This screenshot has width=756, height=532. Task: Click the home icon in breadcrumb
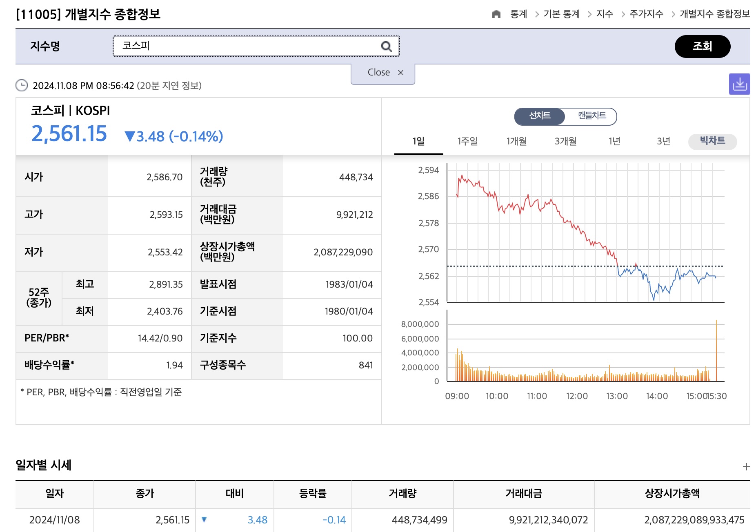pyautogui.click(x=496, y=14)
